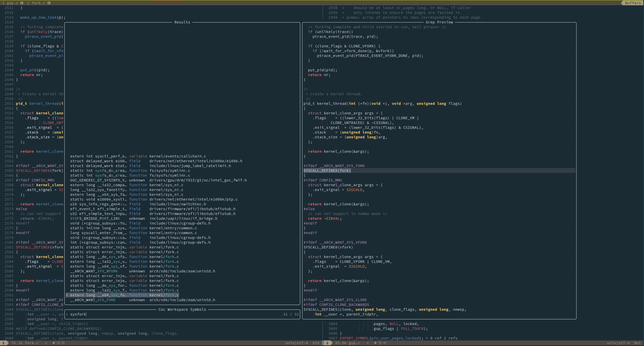The height and width of the screenshot is (346, 644).
Task: Click the 31 / 31 result counter
Action: 291,314
